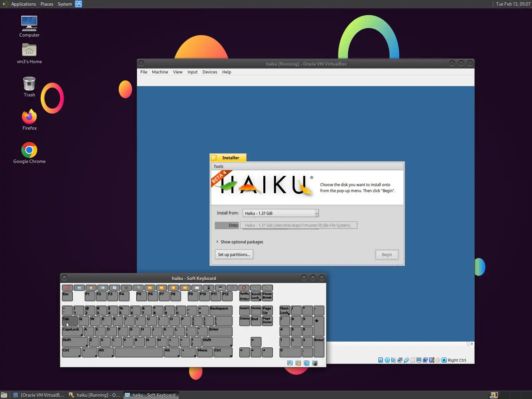Click the Esc key on Soft Keyboard
This screenshot has width=532, height=399.
(67, 296)
